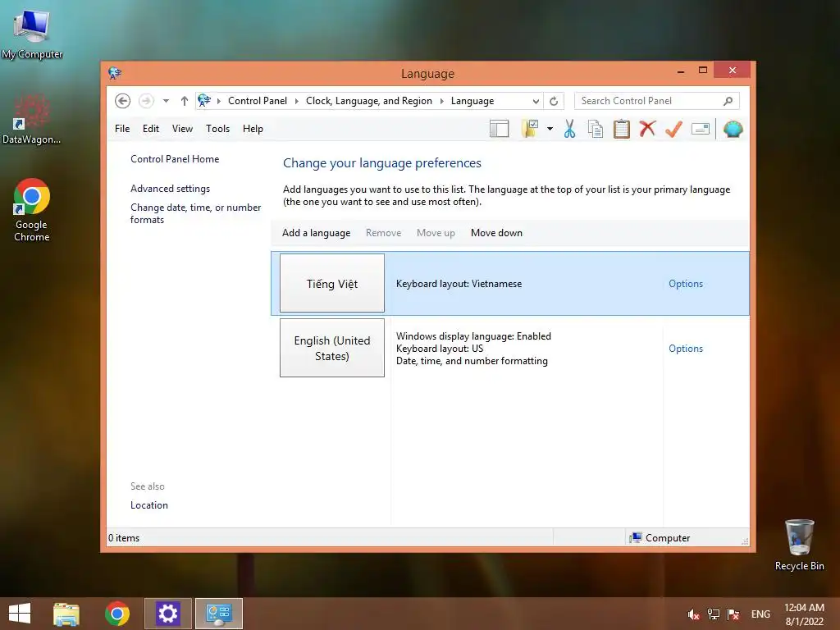Expand the chevron after Clock, Language, and Region
This screenshot has width=840, height=630.
pyautogui.click(x=441, y=101)
